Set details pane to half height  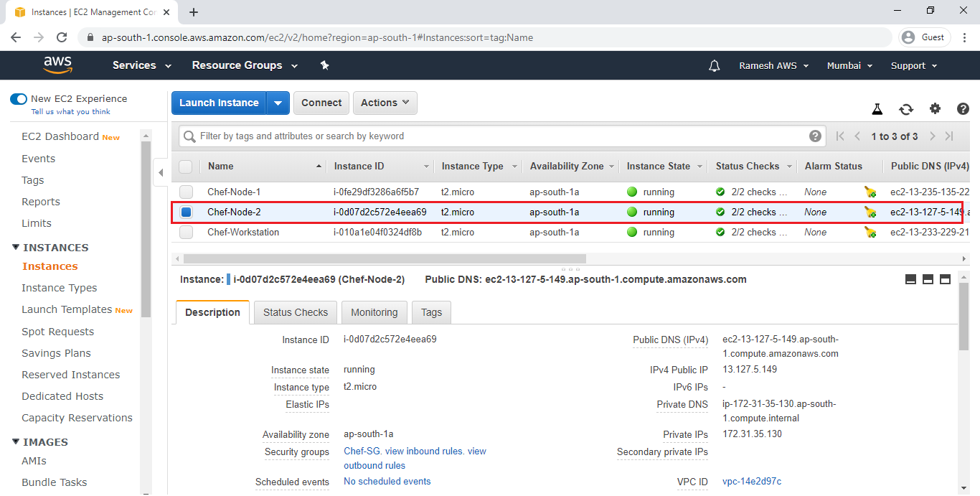(x=928, y=279)
